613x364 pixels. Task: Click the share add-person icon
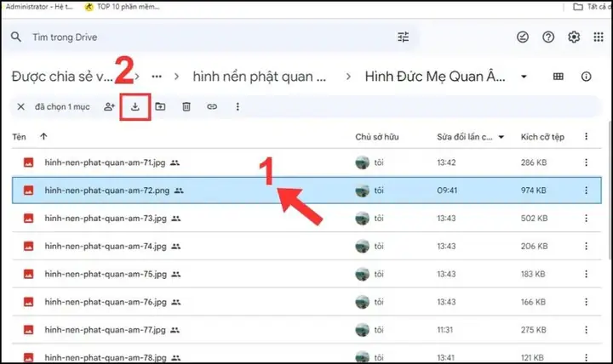pos(110,106)
